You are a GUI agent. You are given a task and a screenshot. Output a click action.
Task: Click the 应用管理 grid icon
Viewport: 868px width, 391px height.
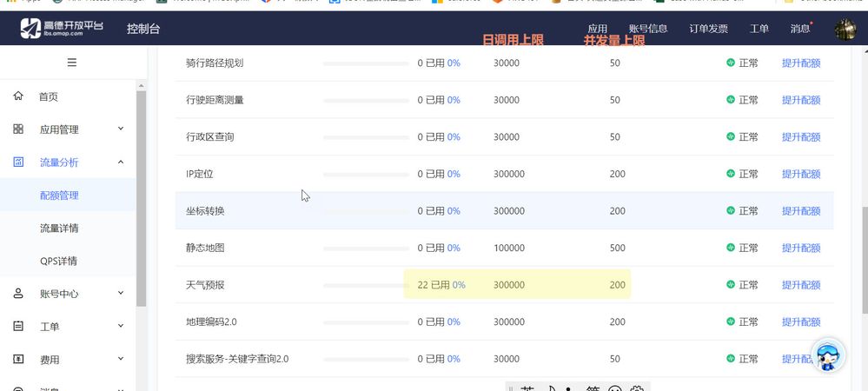[x=18, y=129]
